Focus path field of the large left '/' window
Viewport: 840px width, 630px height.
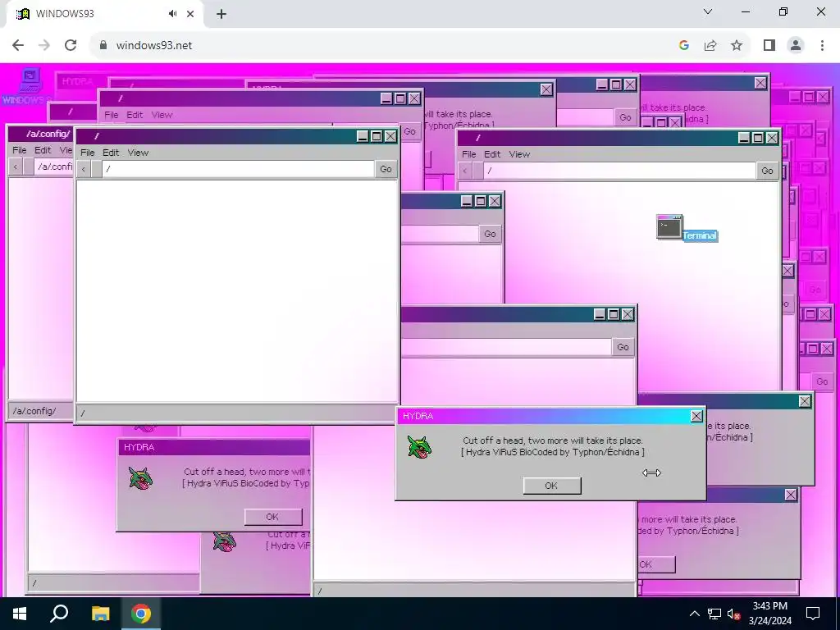click(238, 169)
